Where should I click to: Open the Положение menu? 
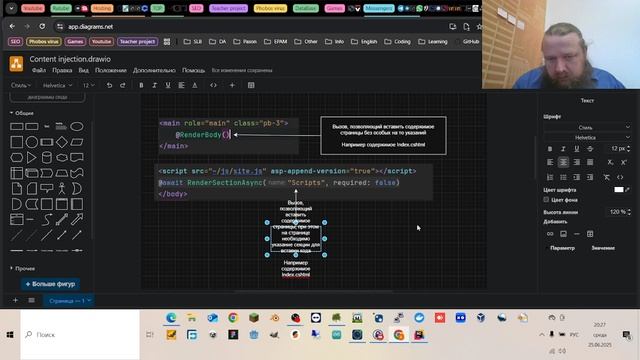(111, 70)
